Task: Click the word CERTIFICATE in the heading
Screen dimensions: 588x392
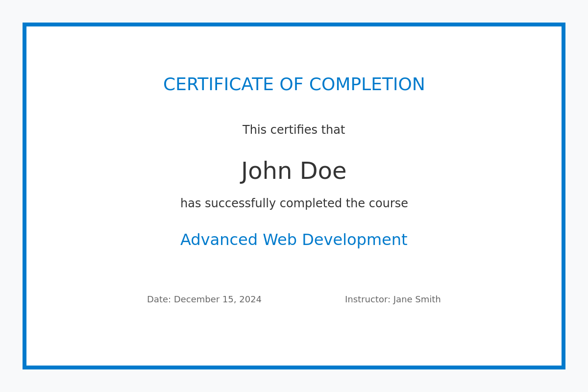Action: (x=219, y=85)
